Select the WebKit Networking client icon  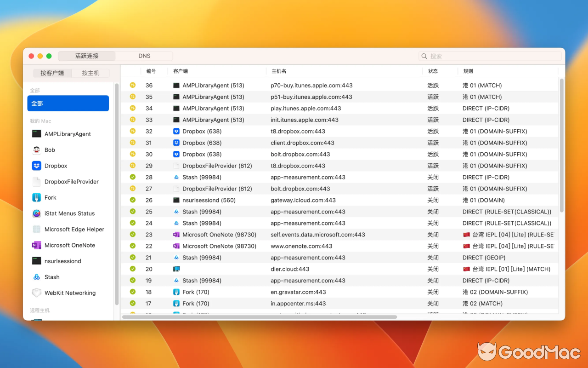pyautogui.click(x=38, y=293)
